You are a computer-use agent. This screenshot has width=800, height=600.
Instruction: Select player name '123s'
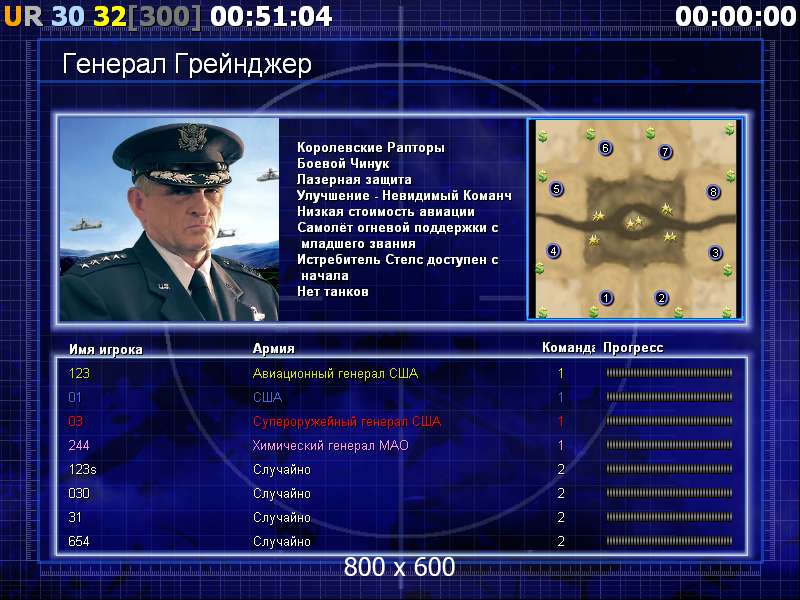pyautogui.click(x=82, y=469)
